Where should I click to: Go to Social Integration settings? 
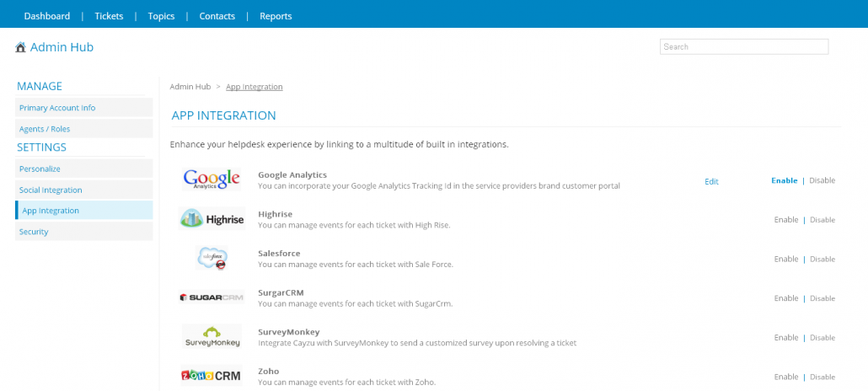(x=83, y=190)
